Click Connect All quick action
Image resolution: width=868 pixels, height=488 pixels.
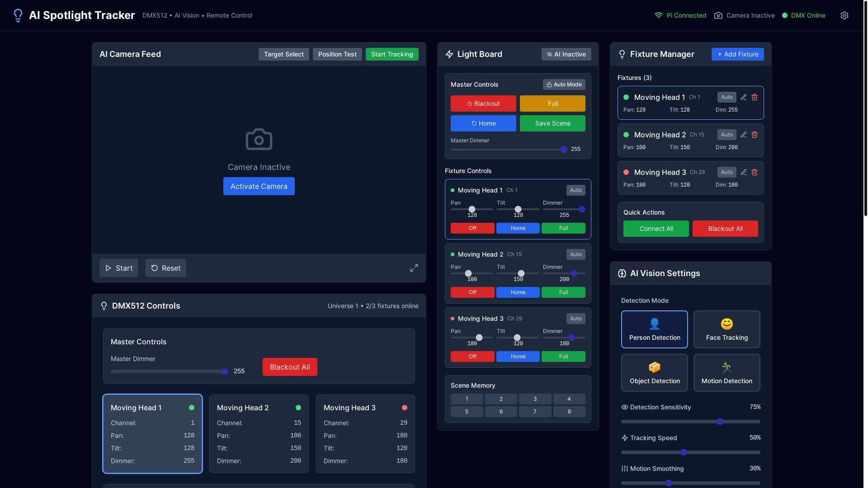[x=656, y=229]
